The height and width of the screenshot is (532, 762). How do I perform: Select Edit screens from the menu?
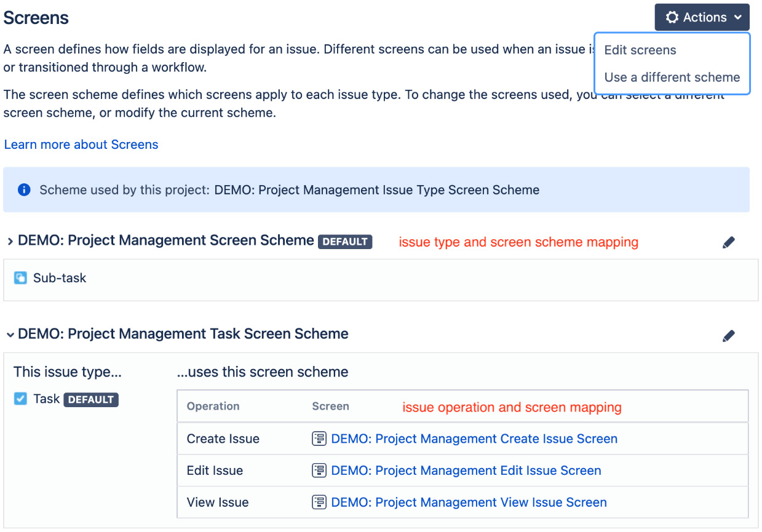click(x=640, y=50)
